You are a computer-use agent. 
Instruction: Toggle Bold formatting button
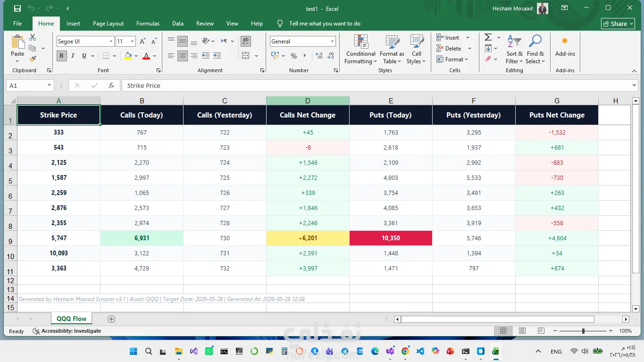pos(61,56)
